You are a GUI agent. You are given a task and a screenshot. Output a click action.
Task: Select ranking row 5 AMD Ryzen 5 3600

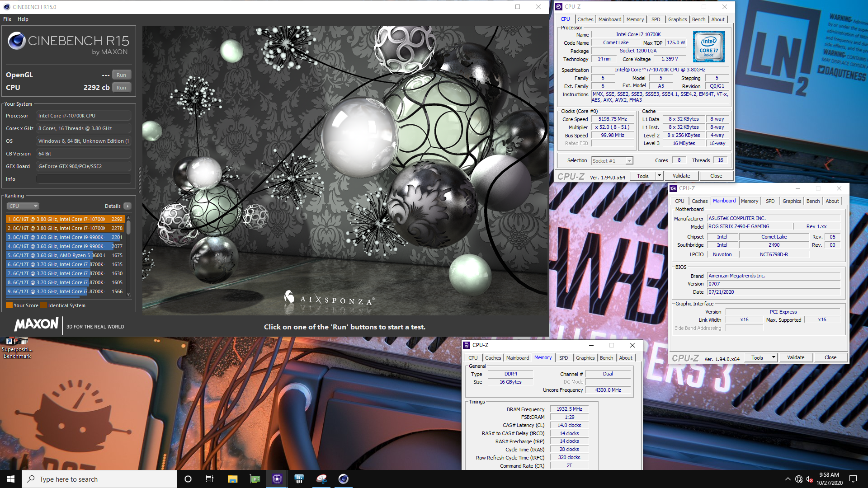tap(65, 255)
